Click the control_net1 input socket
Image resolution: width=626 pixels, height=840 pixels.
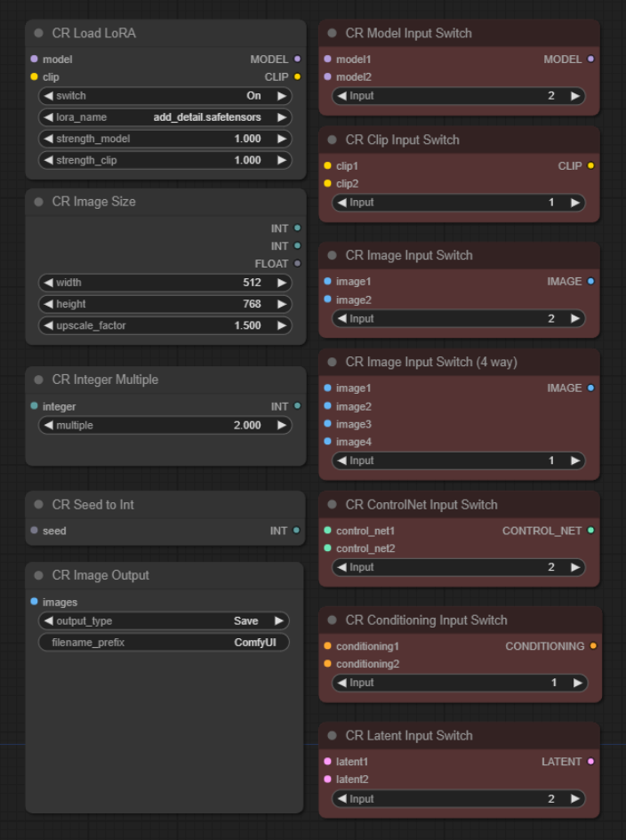pos(327,531)
